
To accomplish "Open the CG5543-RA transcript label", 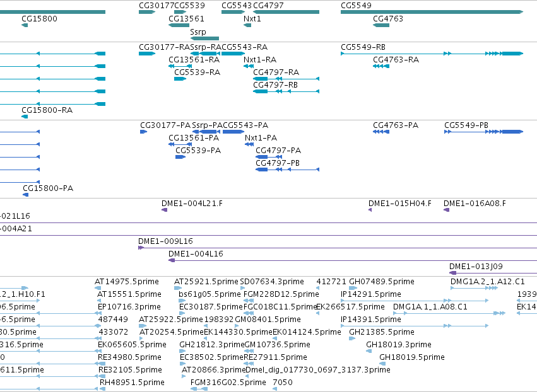I will pyautogui.click(x=245, y=47).
